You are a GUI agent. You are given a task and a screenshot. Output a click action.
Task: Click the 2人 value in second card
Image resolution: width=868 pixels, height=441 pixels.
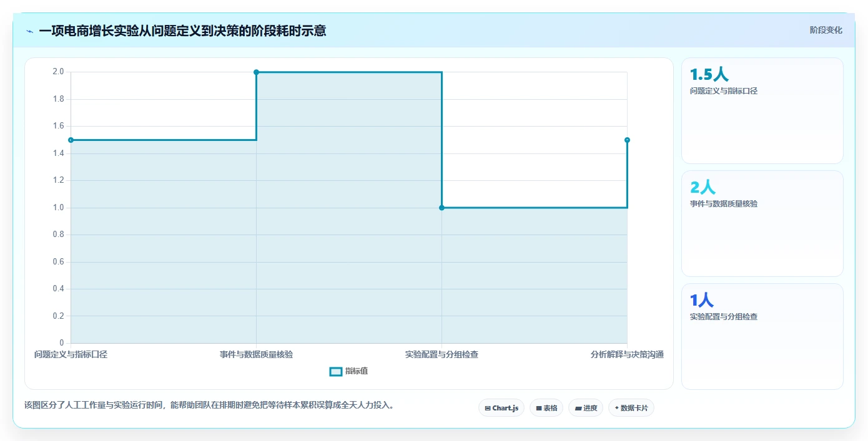(x=703, y=187)
